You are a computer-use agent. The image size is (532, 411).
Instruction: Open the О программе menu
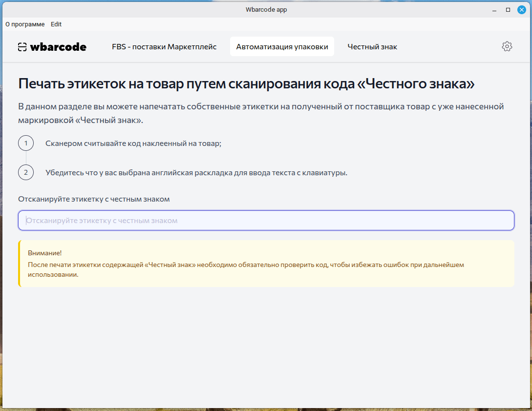[x=25, y=24]
